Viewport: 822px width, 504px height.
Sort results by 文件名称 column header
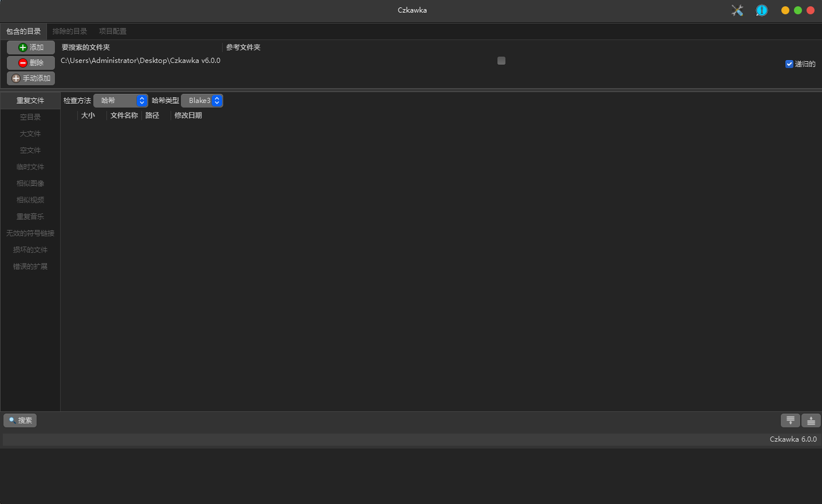[x=124, y=116]
